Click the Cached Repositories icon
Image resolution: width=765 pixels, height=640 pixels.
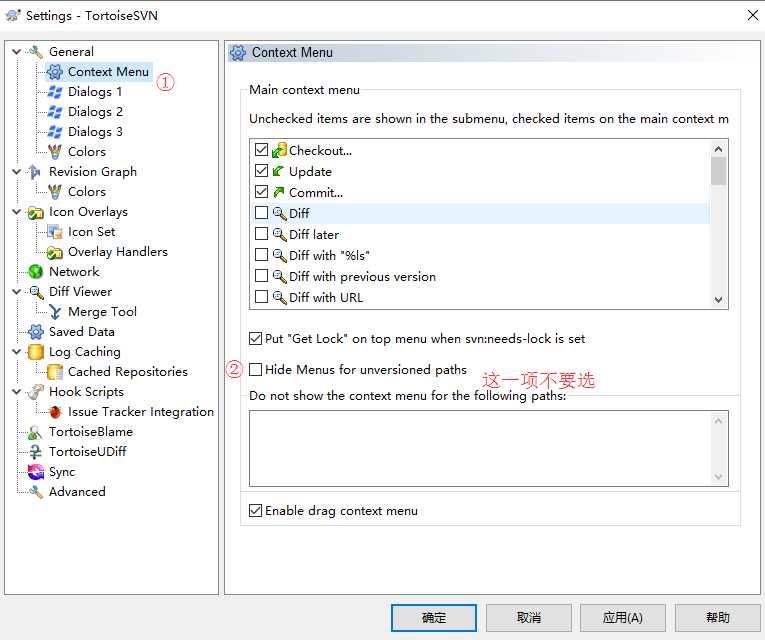[55, 372]
